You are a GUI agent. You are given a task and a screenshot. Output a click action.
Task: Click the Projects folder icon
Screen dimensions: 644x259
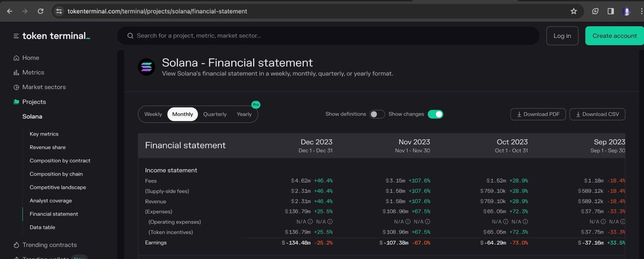click(x=16, y=102)
